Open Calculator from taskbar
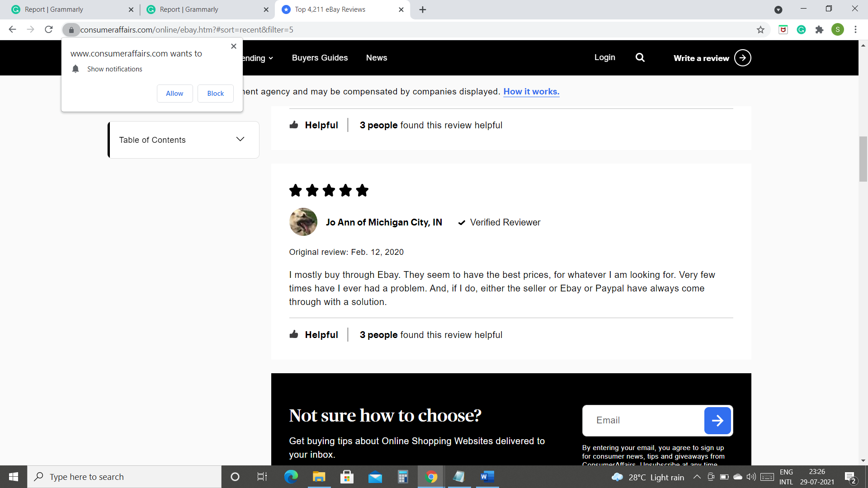 (403, 477)
